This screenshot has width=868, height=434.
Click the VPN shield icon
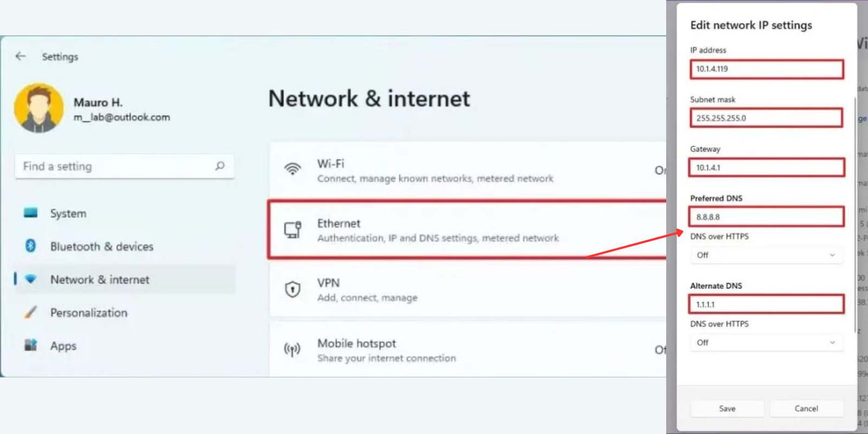tap(293, 289)
